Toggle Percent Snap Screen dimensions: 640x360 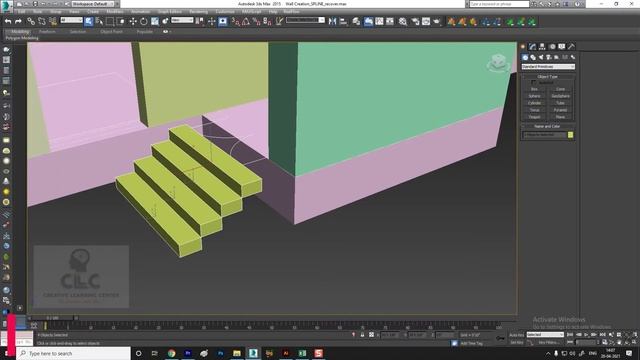tap(256, 21)
